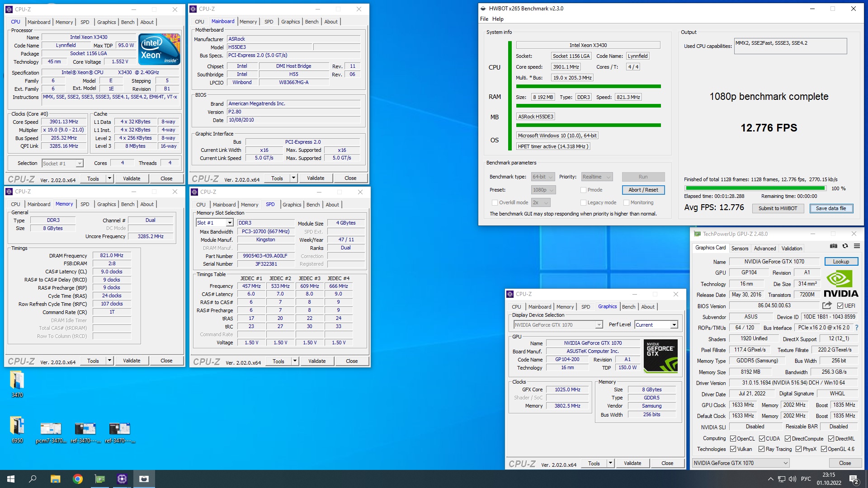The image size is (868, 488).
Task: Open Benchmark type 64-bit dropdown
Action: pyautogui.click(x=543, y=177)
